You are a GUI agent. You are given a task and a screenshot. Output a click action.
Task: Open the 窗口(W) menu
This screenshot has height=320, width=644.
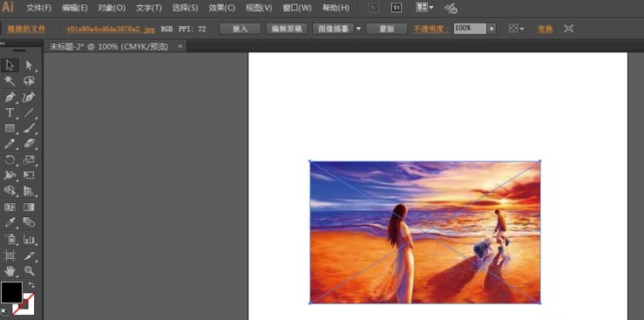pyautogui.click(x=297, y=8)
